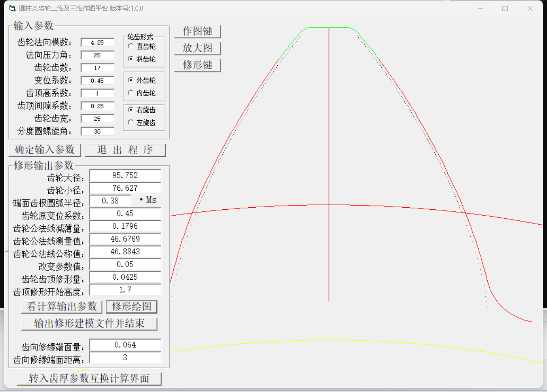The height and width of the screenshot is (392, 547).
Task: Click the 变位系数 input field
Action: [x=98, y=81]
